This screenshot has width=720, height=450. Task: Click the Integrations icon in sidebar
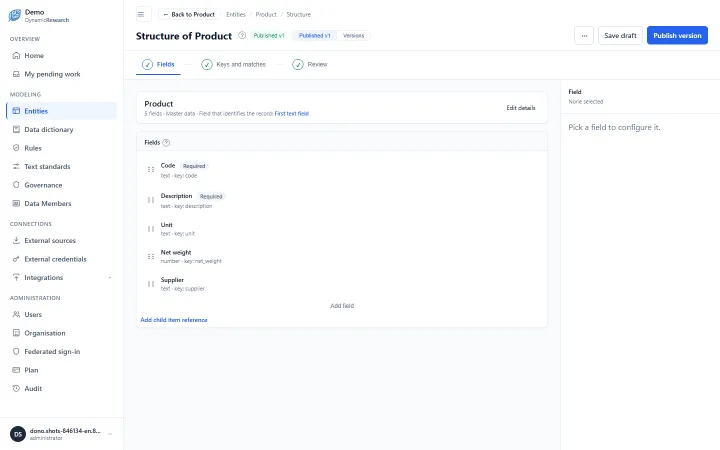click(16, 277)
